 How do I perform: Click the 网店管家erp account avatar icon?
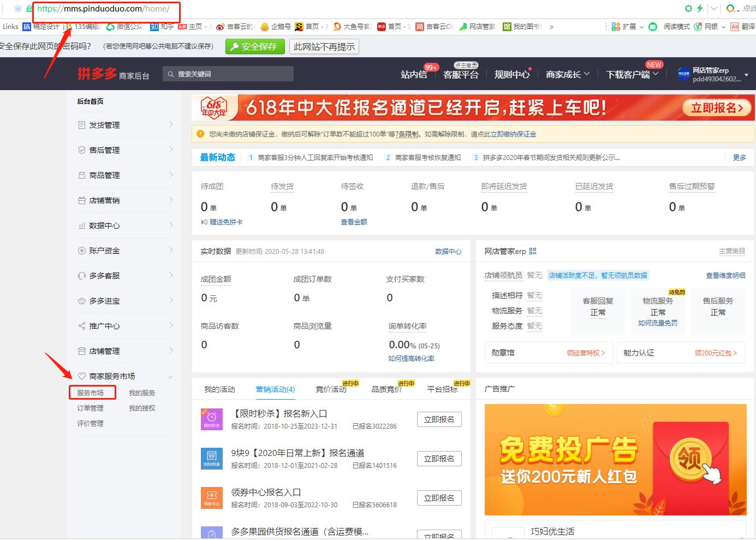tap(683, 74)
